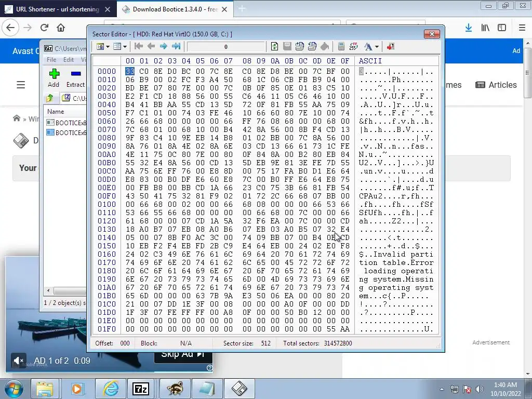The image size is (532, 399).
Task: Click the sector number input field
Action: click(226, 47)
